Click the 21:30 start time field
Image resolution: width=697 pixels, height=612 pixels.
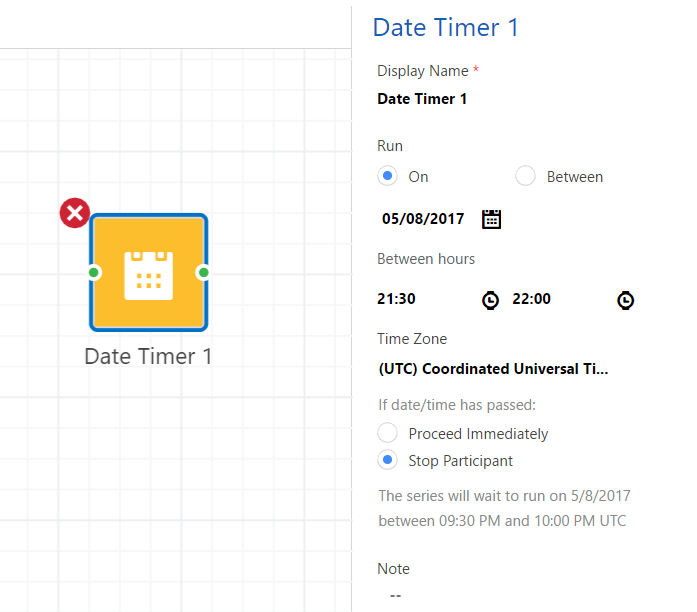coord(397,299)
